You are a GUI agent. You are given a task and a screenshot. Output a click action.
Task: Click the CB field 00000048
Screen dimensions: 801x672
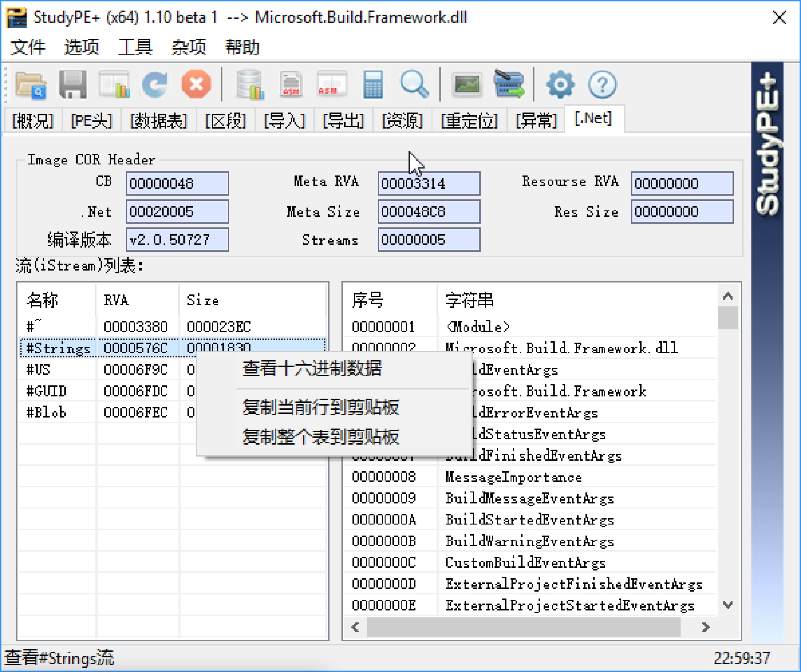click(x=177, y=184)
